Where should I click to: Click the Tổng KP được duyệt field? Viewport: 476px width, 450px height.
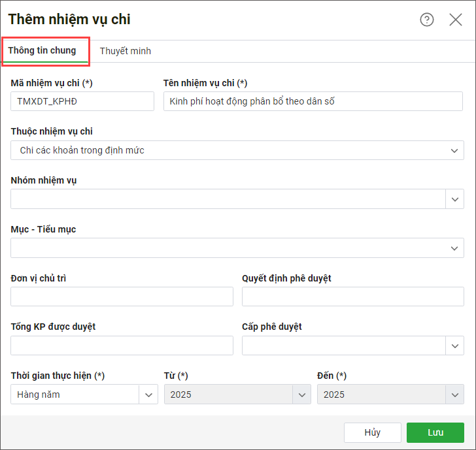(122, 346)
